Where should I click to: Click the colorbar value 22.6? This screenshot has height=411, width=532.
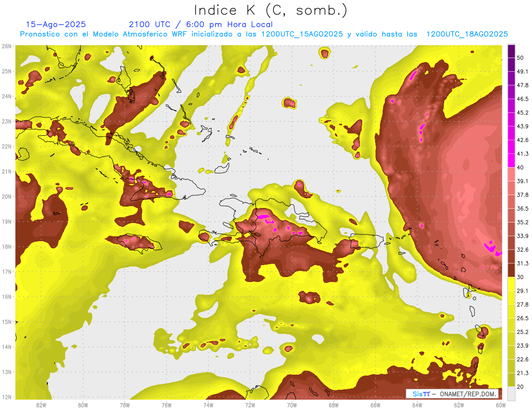click(522, 359)
